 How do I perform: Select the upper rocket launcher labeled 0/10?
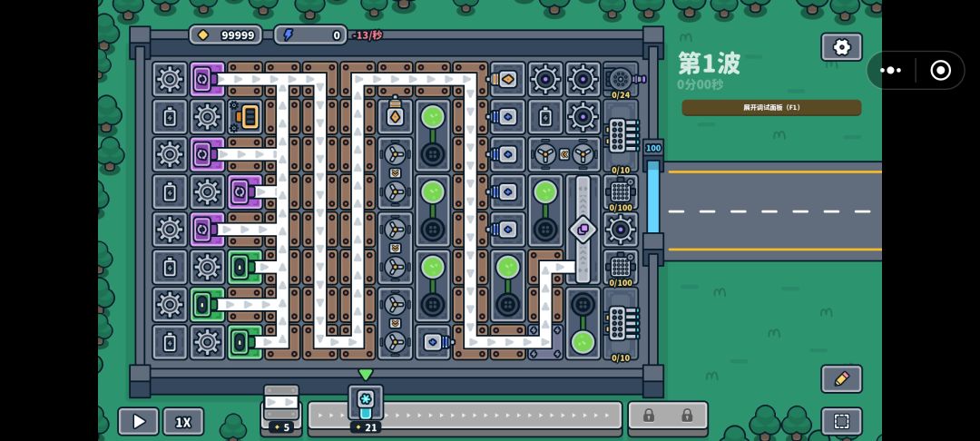[621, 137]
